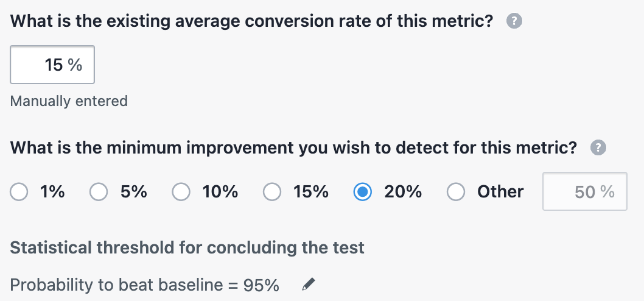Screen dimensions: 644x301
Task: Click the selected 20% radio button circle
Action: [x=363, y=192]
